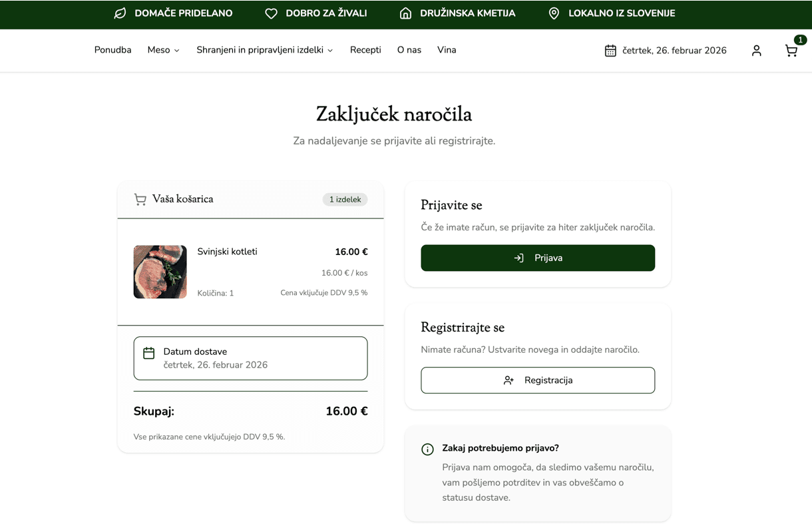Viewport: 812px width, 524px height.
Task: Open the shopping cart icon in the header
Action: click(x=791, y=51)
